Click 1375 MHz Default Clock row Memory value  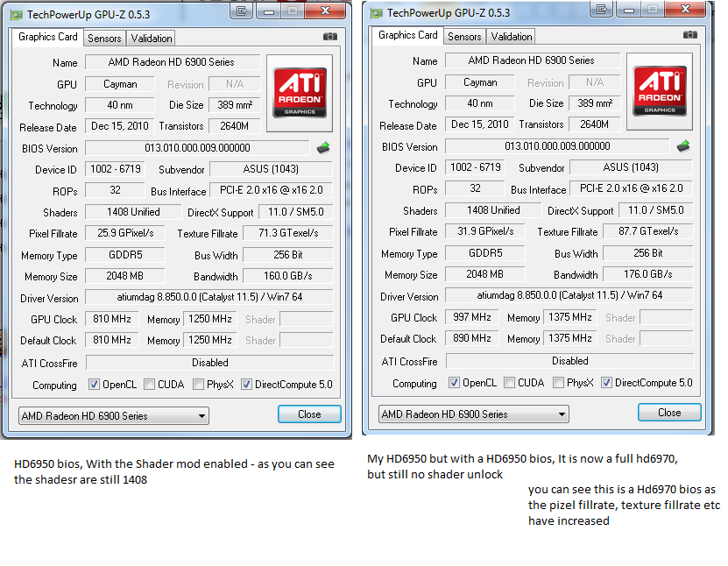click(x=570, y=338)
